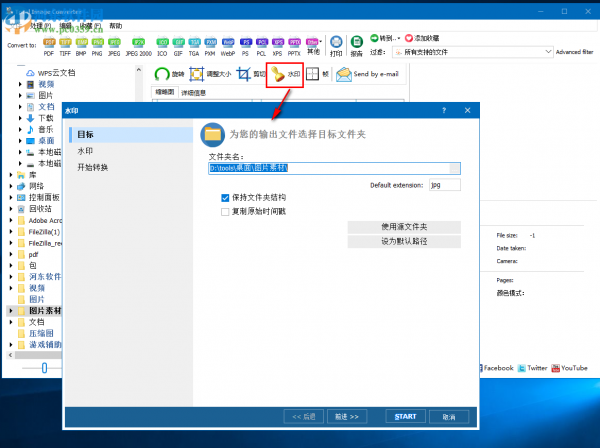Enable 复制原始时间戳 checkbox

(225, 212)
